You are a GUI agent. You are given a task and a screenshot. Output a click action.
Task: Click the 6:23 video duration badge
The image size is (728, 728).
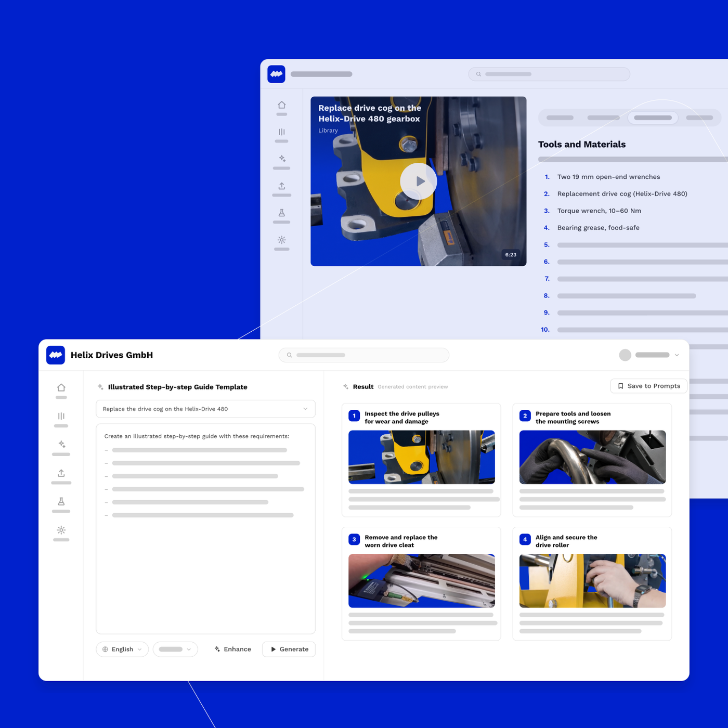[x=511, y=255]
